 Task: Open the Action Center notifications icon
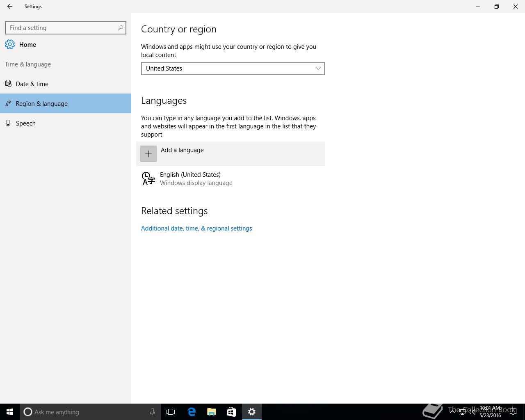click(513, 412)
